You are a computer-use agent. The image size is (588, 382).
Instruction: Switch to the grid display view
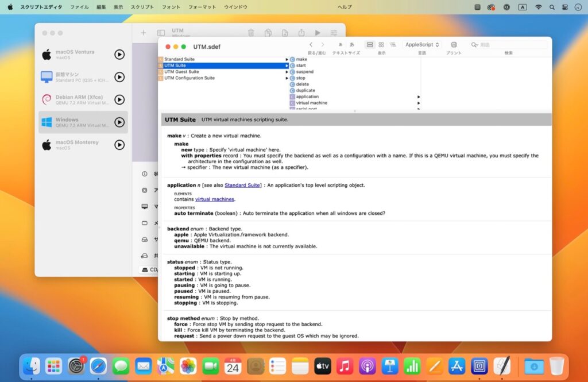(x=381, y=45)
